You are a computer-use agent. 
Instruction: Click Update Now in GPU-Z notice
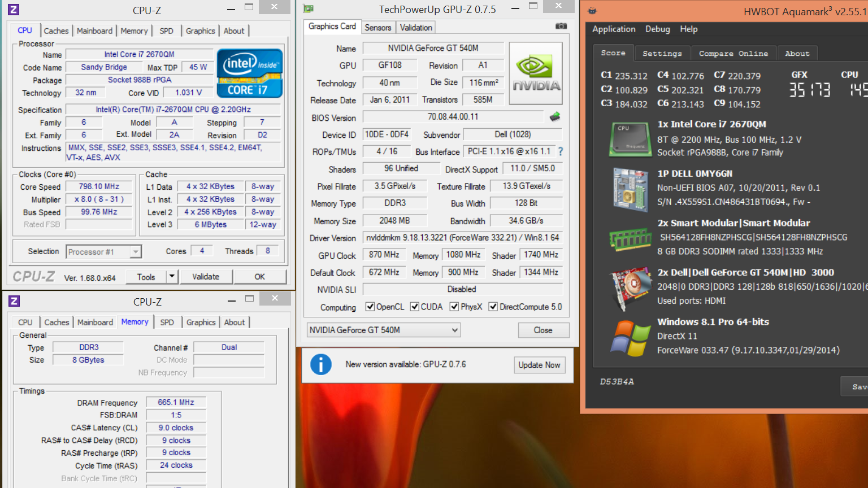click(x=539, y=365)
